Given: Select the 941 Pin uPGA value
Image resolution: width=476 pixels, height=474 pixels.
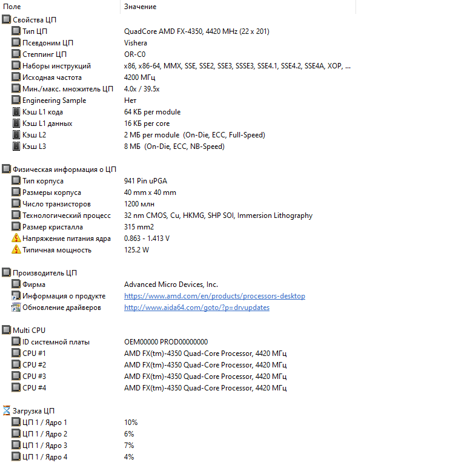Looking at the screenshot, I should point(146,181).
